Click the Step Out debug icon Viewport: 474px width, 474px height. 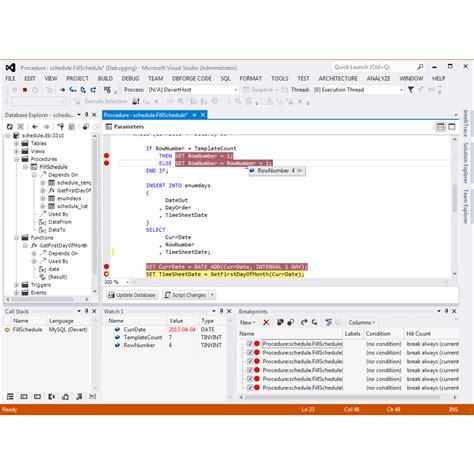[93, 90]
